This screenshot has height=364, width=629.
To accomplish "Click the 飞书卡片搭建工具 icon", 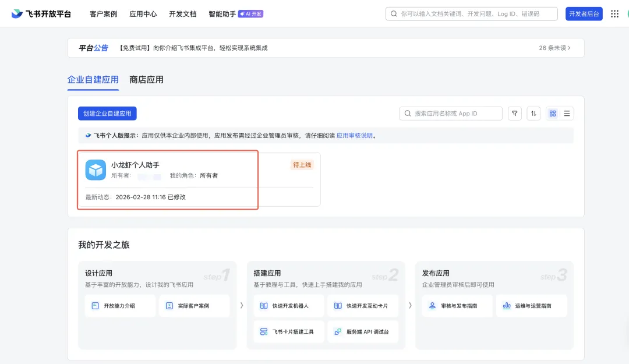I will click(264, 331).
